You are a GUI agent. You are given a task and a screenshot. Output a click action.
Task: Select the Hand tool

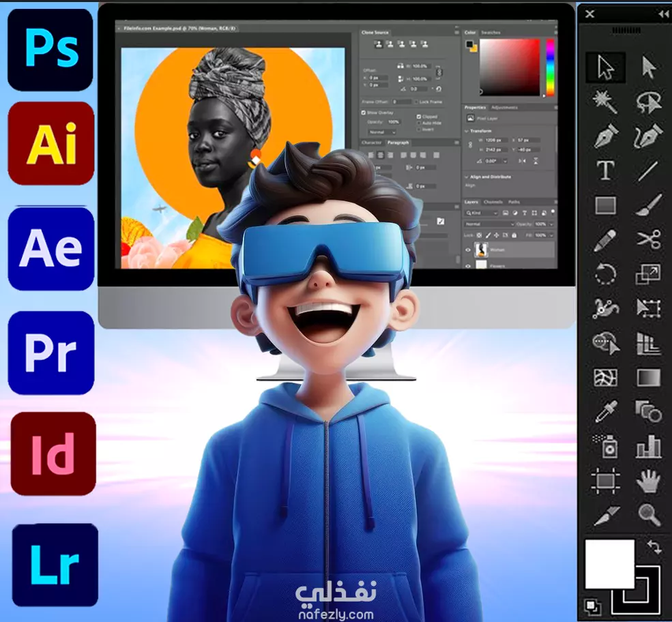point(648,481)
